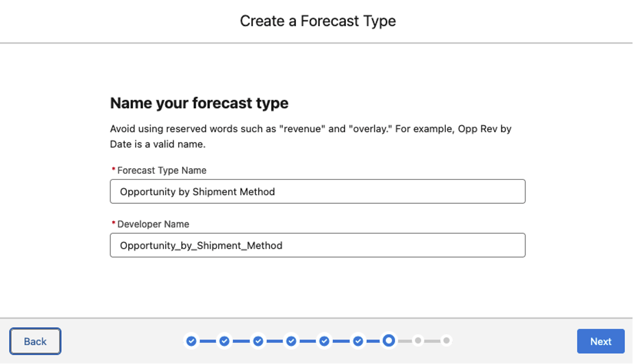Screen dimensions: 633x364
Task: Click the "Create a Forecast Type" title
Action: click(x=318, y=21)
